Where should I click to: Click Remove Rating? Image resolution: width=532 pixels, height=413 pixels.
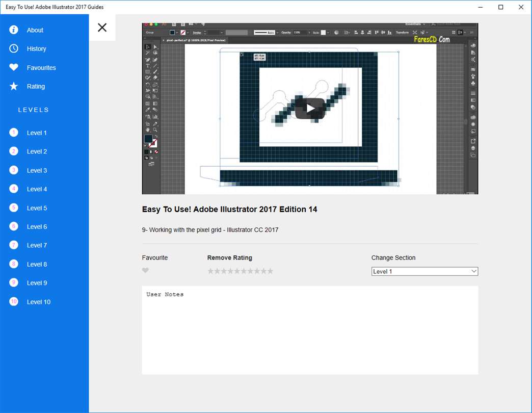(x=230, y=257)
